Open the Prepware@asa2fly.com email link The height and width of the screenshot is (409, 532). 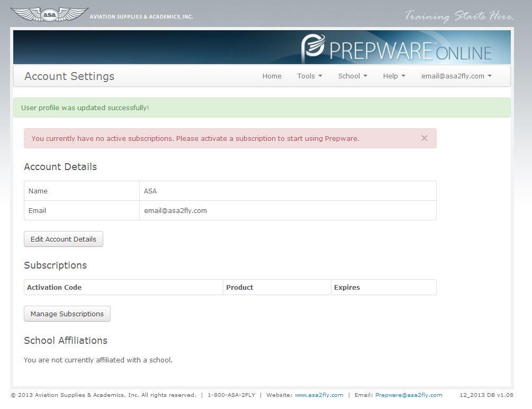click(x=409, y=395)
